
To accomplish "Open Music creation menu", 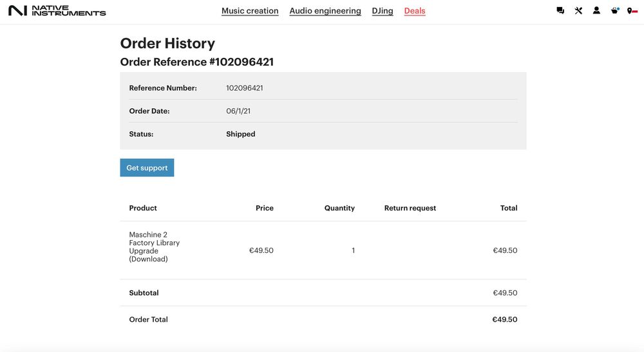I will coord(250,11).
